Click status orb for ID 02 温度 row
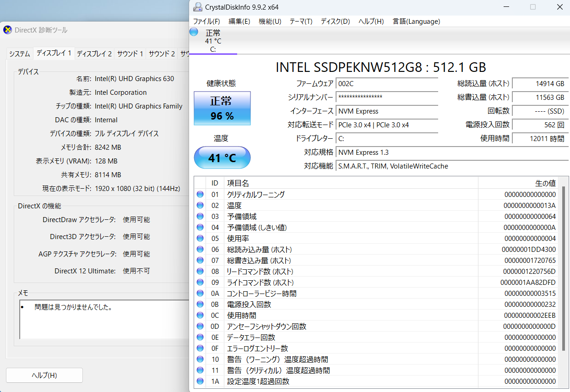Viewport: 570px width, 392px height. [200, 205]
